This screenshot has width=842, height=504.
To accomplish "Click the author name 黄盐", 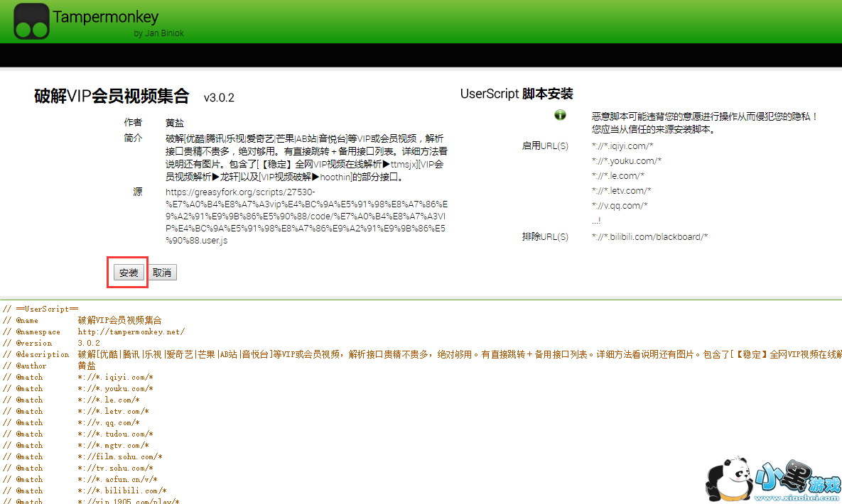I will point(175,123).
